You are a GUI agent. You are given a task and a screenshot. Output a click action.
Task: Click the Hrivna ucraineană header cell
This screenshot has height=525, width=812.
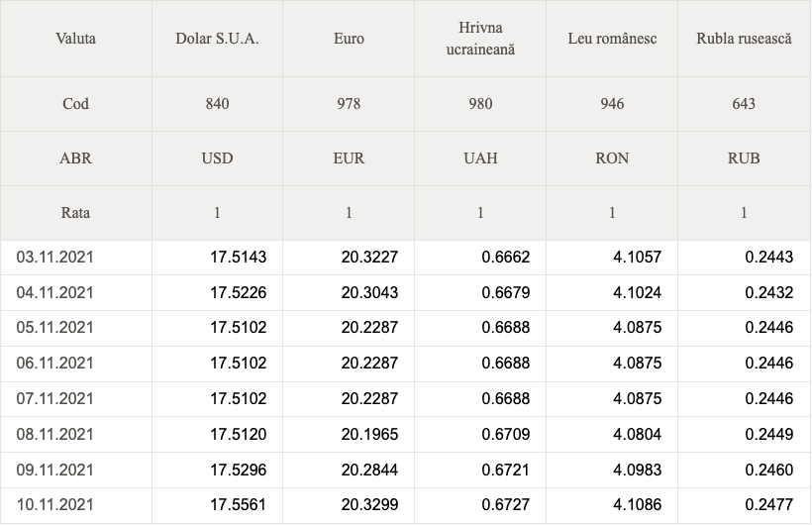(x=480, y=39)
